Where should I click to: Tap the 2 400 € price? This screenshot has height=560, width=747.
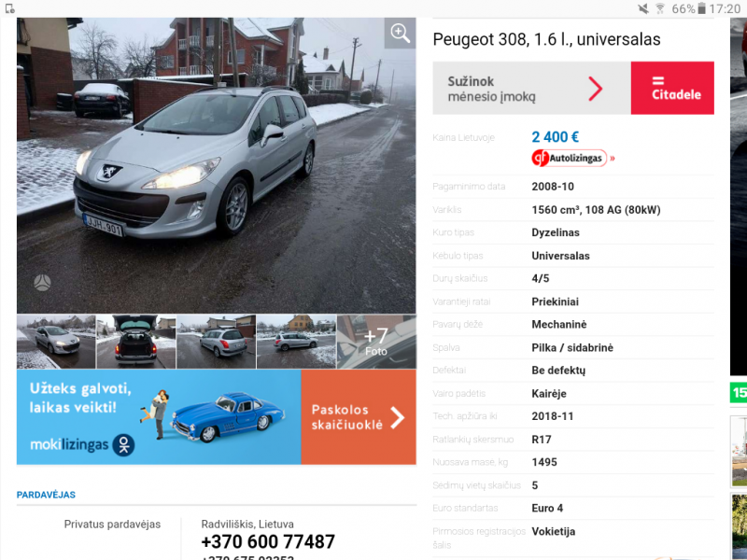coord(555,137)
